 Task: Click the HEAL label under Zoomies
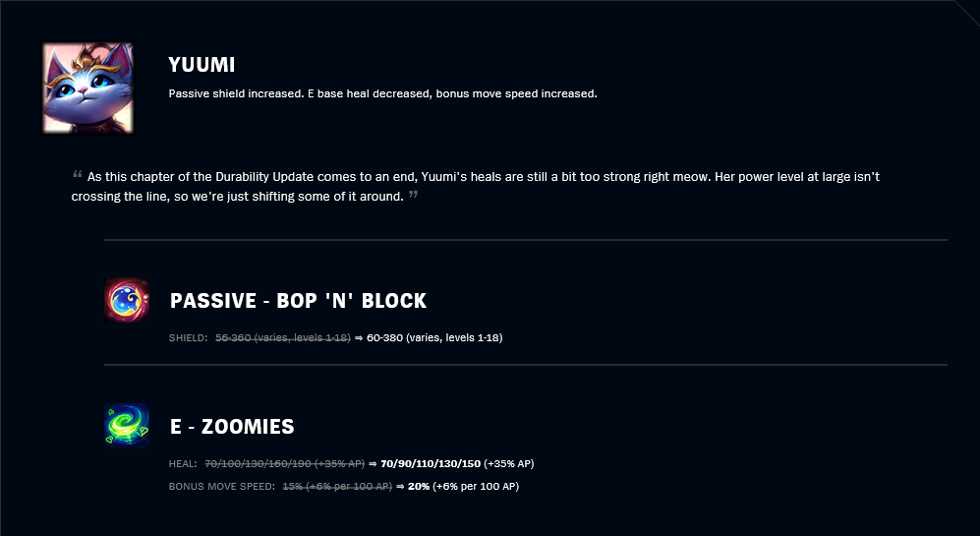click(183, 464)
